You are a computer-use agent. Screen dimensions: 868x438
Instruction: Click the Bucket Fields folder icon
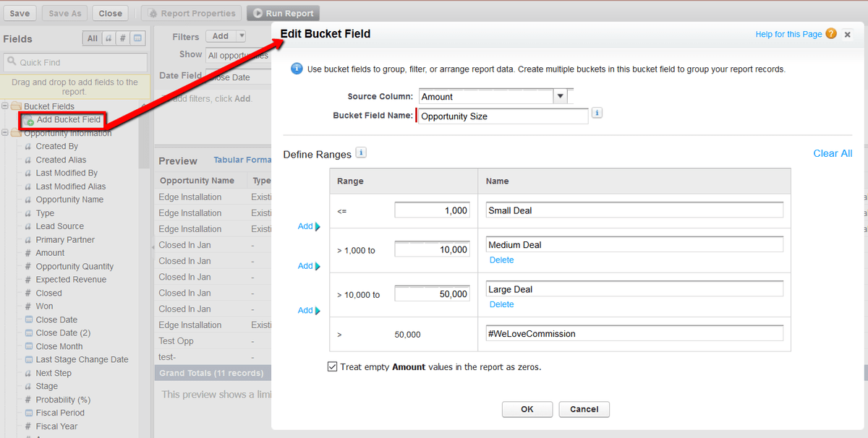point(16,106)
